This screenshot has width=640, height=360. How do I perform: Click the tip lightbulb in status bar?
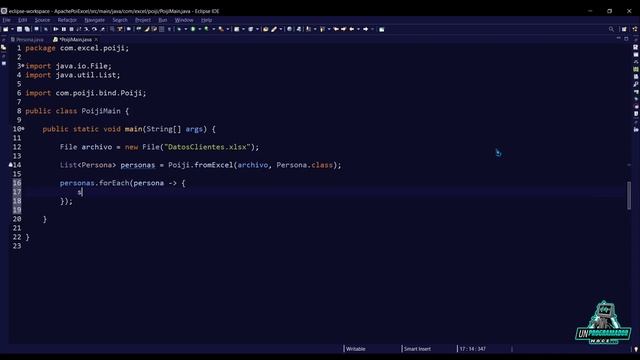click(636, 349)
